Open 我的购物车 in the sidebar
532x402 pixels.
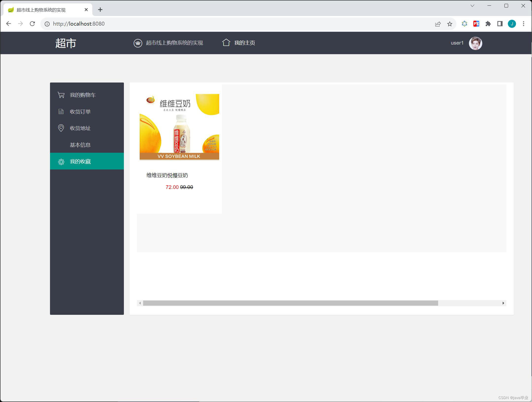(x=87, y=95)
